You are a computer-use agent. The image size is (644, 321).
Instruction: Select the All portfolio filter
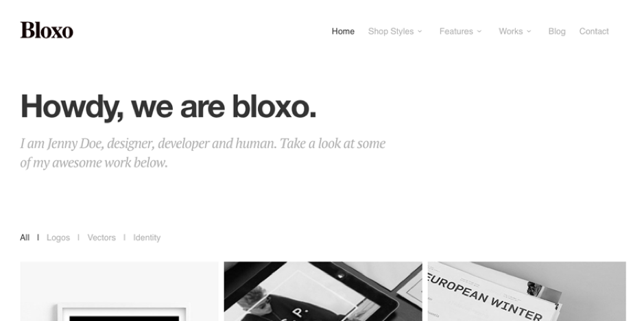[x=25, y=237]
